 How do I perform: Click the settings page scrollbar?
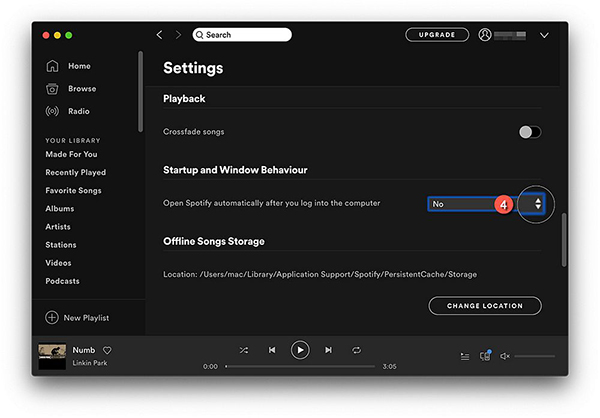pos(564,240)
